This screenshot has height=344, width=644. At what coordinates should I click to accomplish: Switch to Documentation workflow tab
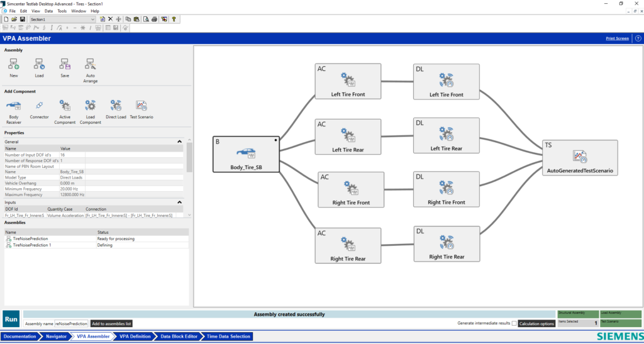pyautogui.click(x=19, y=336)
